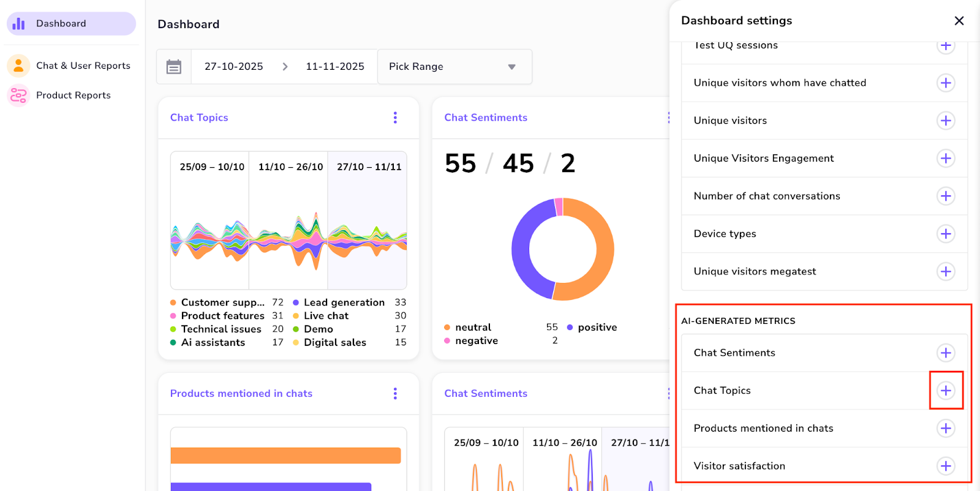This screenshot has height=491, width=980.
Task: Click the Chat Topics card title
Action: [x=199, y=118]
